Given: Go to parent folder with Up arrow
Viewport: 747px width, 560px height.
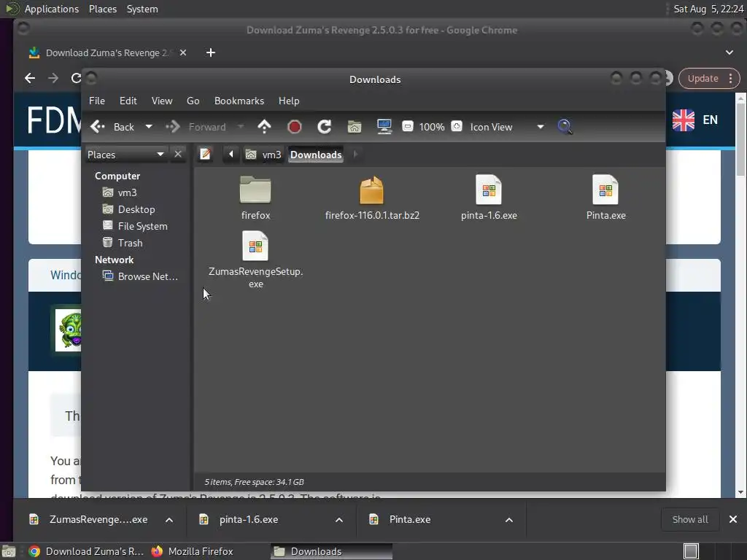Looking at the screenshot, I should point(264,127).
